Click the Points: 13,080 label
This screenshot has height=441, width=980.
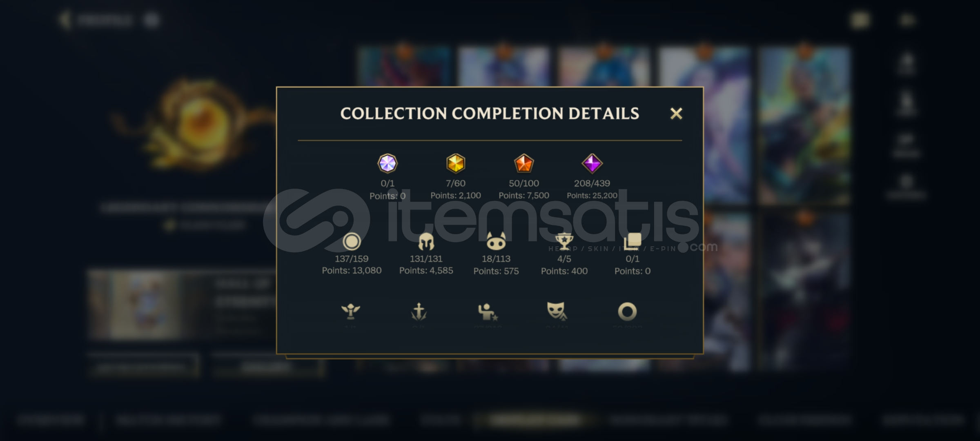(x=352, y=270)
